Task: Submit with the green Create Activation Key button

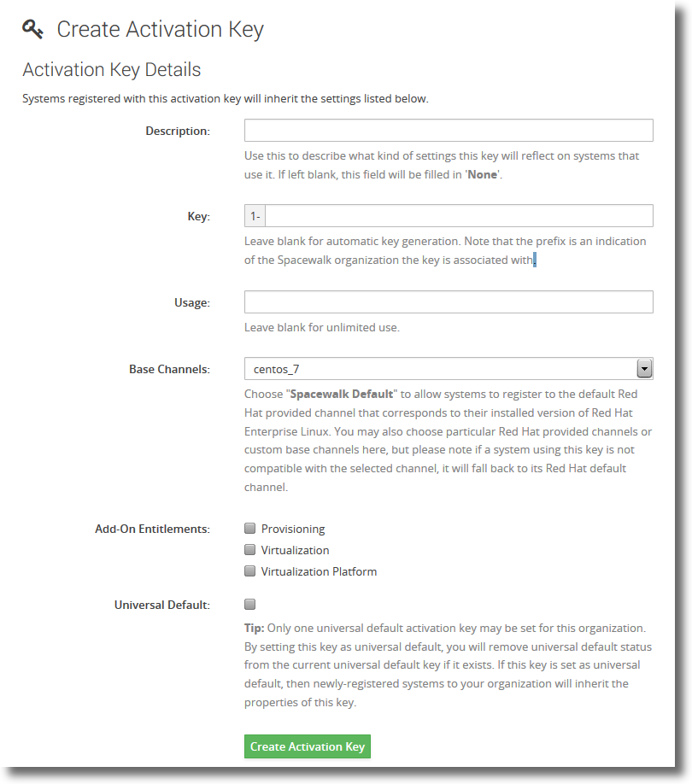Action: 308,746
